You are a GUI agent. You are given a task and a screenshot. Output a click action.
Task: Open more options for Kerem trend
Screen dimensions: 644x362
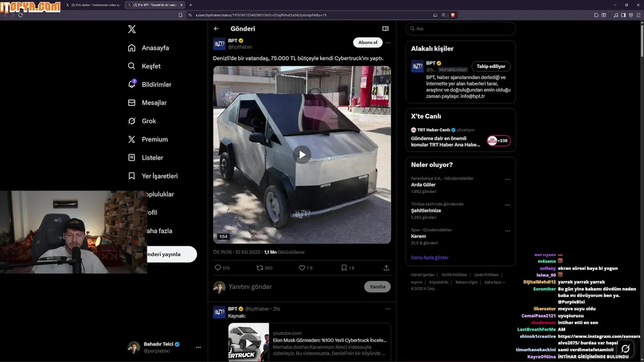(x=508, y=231)
